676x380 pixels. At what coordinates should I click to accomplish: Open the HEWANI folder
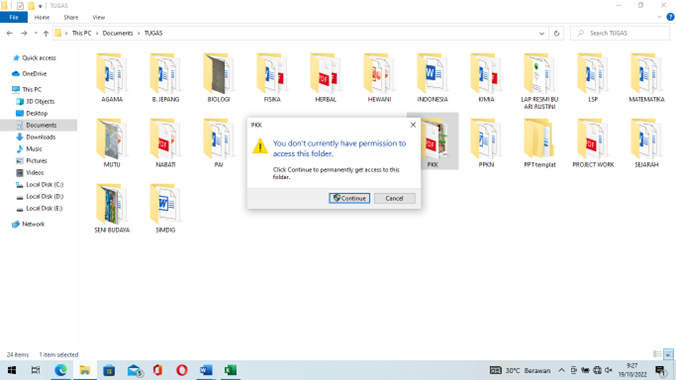[379, 78]
